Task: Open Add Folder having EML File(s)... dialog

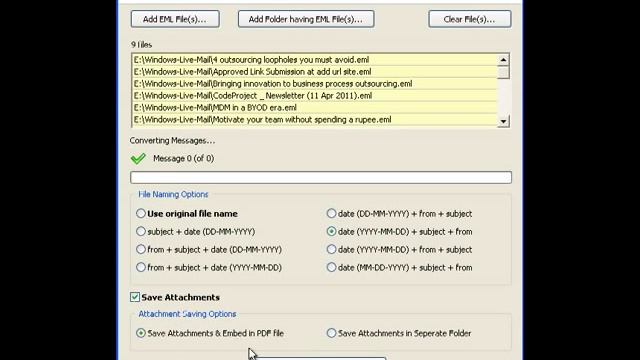Action: coord(306,19)
